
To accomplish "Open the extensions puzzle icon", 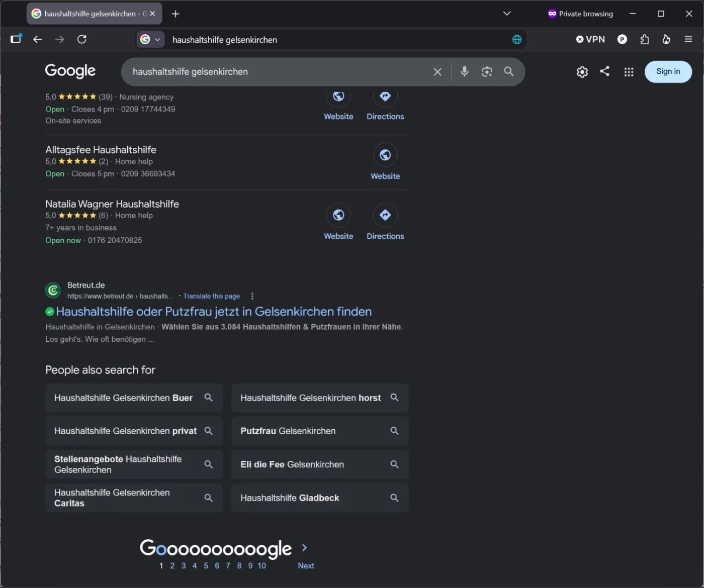I will [645, 39].
